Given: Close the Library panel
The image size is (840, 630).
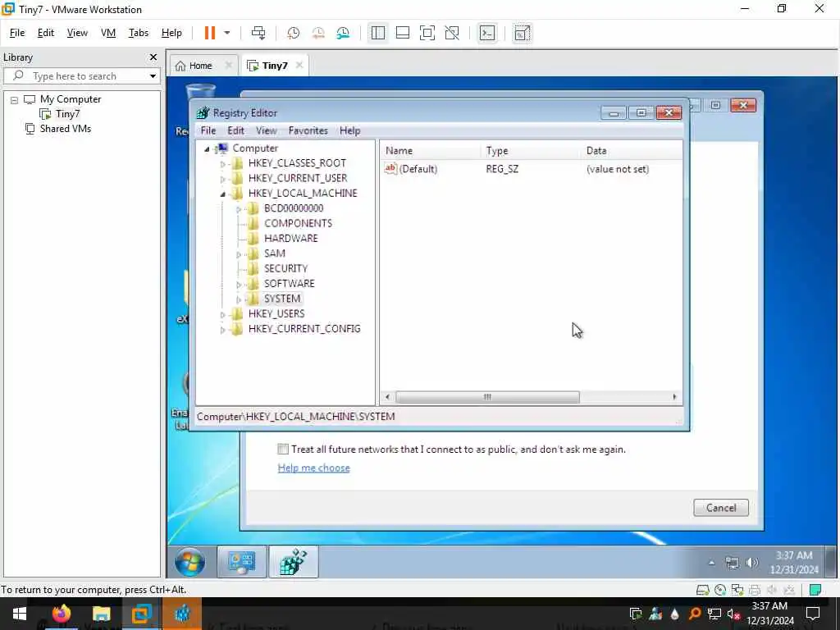Looking at the screenshot, I should 153,57.
